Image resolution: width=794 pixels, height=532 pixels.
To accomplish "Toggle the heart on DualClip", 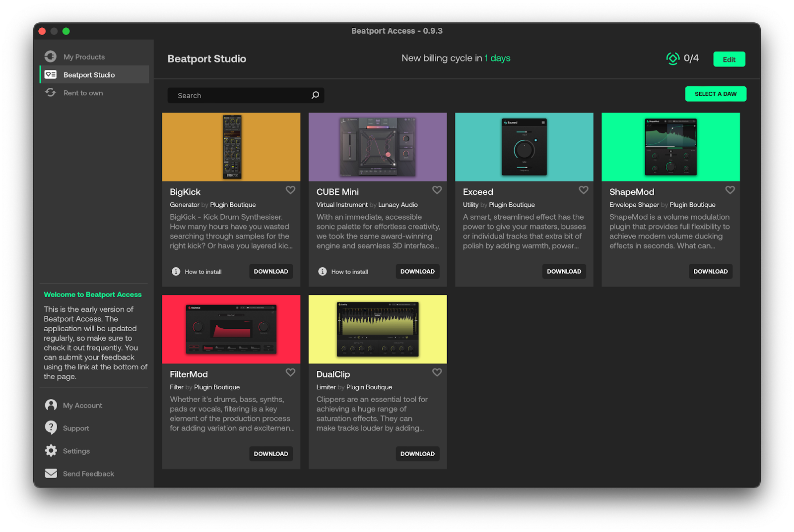I will coord(437,372).
